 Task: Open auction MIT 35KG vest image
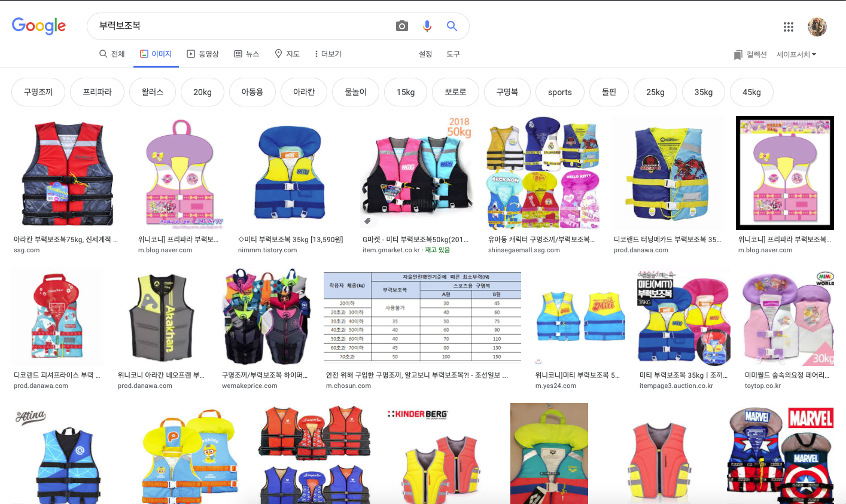click(x=684, y=317)
